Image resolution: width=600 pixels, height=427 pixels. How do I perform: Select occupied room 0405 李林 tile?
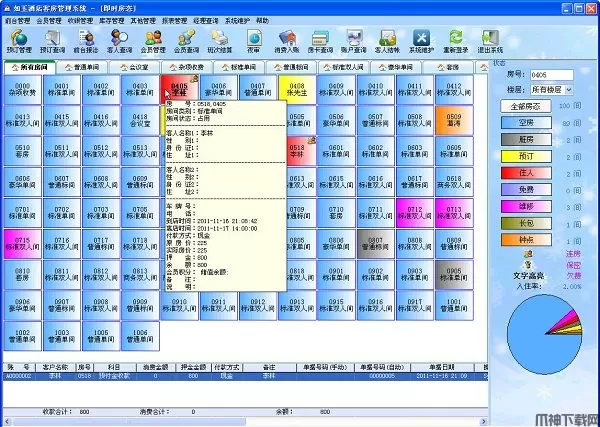179,88
